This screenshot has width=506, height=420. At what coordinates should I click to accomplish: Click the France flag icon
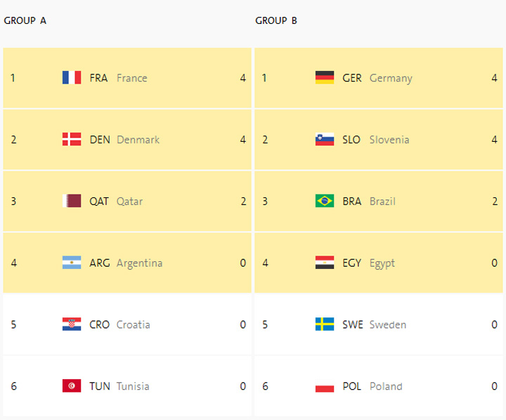click(x=72, y=78)
